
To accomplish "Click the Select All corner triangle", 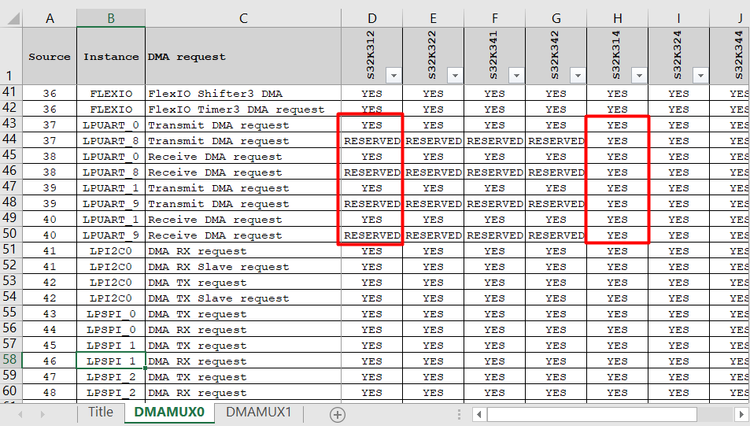I will [x=13, y=19].
